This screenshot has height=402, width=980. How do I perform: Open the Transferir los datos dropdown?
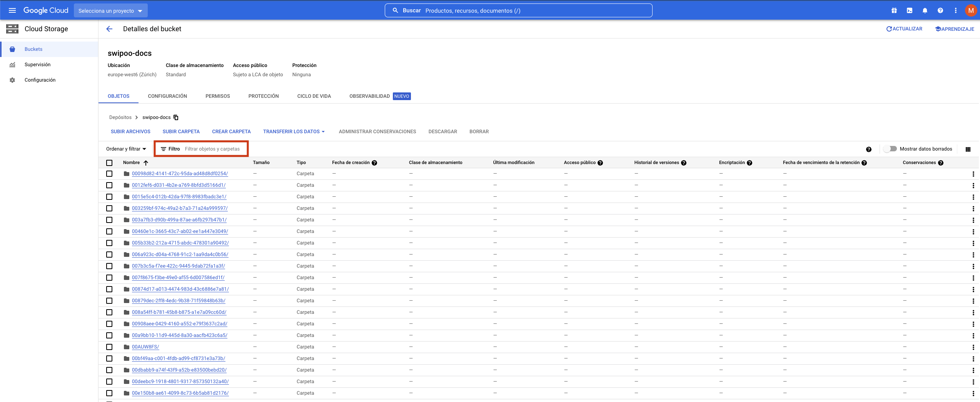[x=294, y=132]
